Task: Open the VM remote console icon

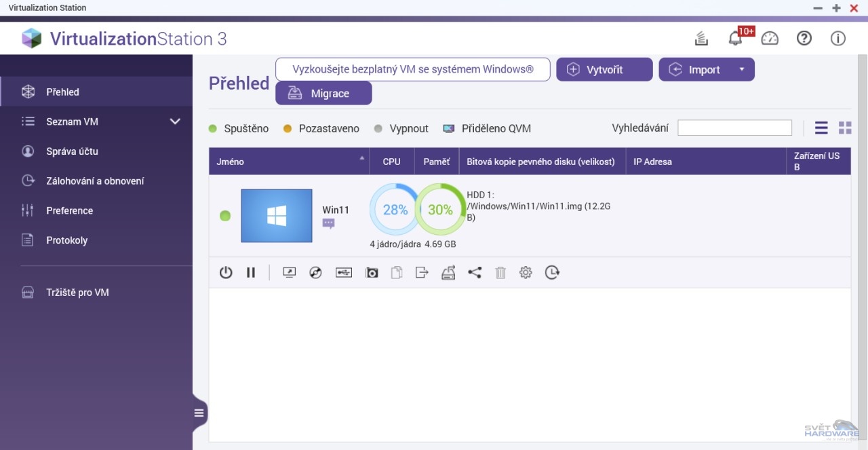Action: [289, 273]
